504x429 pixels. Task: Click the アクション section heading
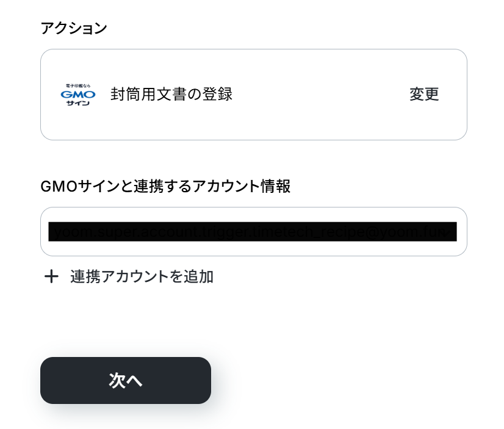[x=74, y=28]
